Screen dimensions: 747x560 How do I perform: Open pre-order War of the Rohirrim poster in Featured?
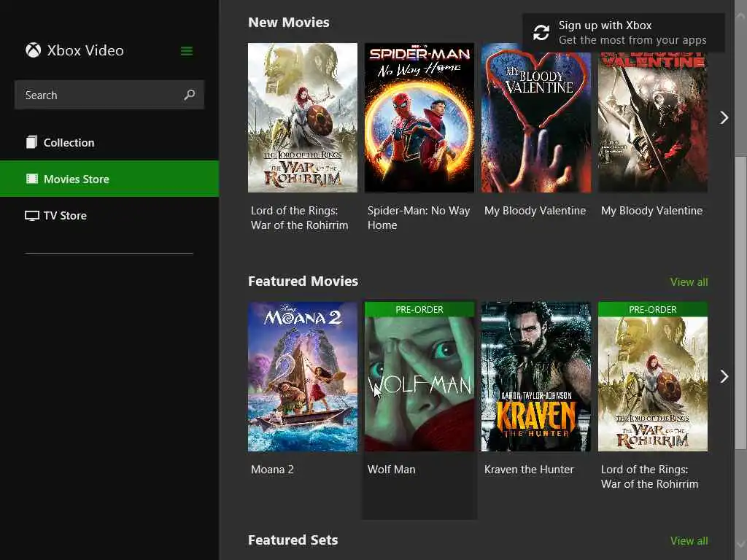point(653,377)
